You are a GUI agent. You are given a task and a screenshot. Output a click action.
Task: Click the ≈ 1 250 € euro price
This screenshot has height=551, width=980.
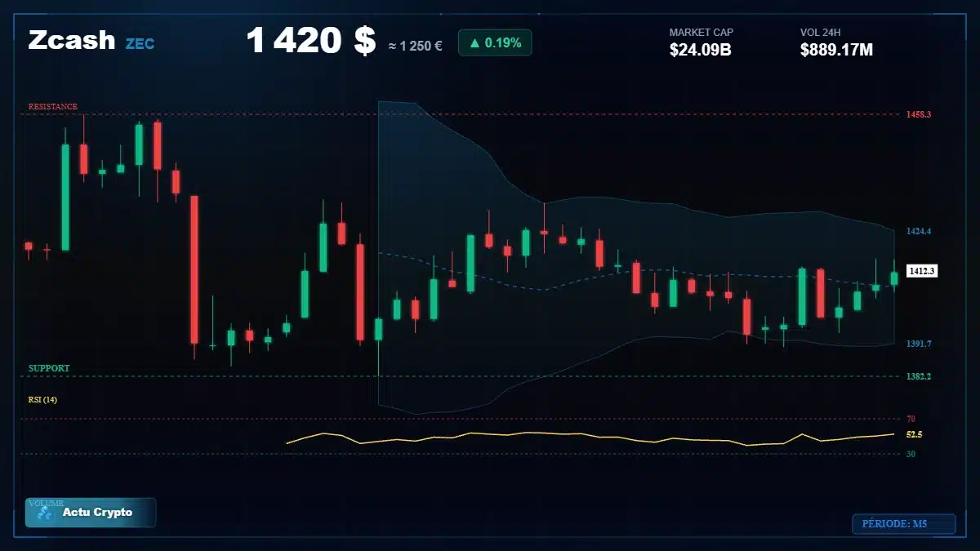(x=416, y=46)
